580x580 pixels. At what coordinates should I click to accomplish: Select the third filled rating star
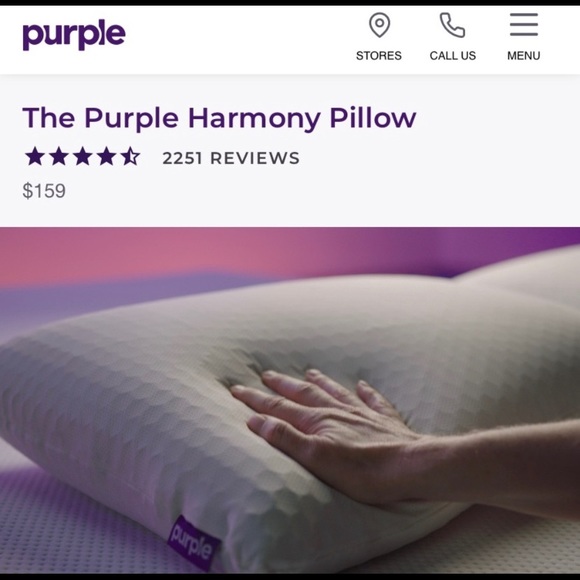click(x=82, y=156)
